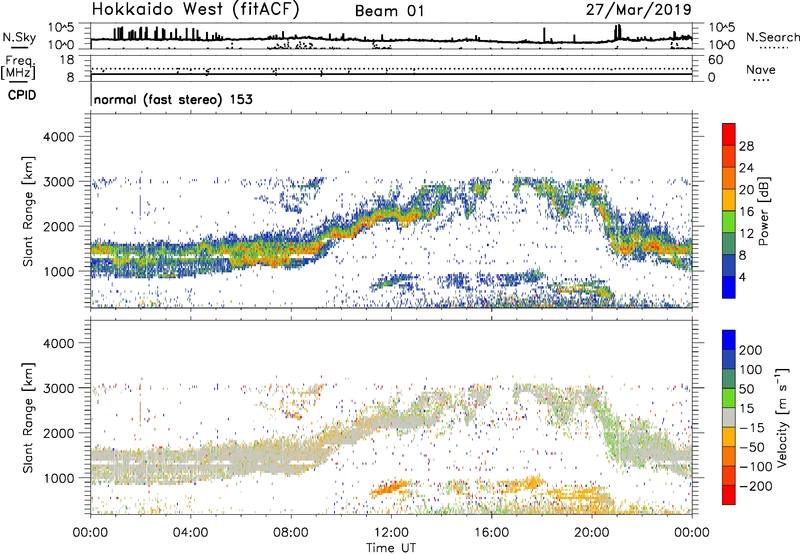Click 'Slant Range [km]' label of power panel
The width and height of the screenshot is (800, 554).
[28, 211]
